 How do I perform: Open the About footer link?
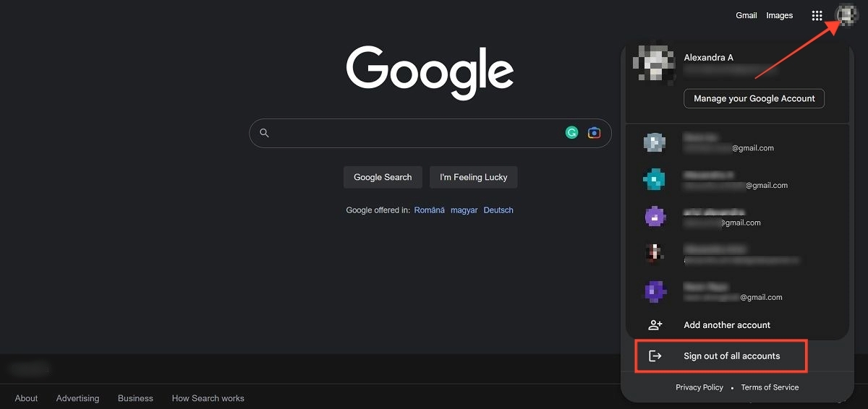pyautogui.click(x=27, y=398)
